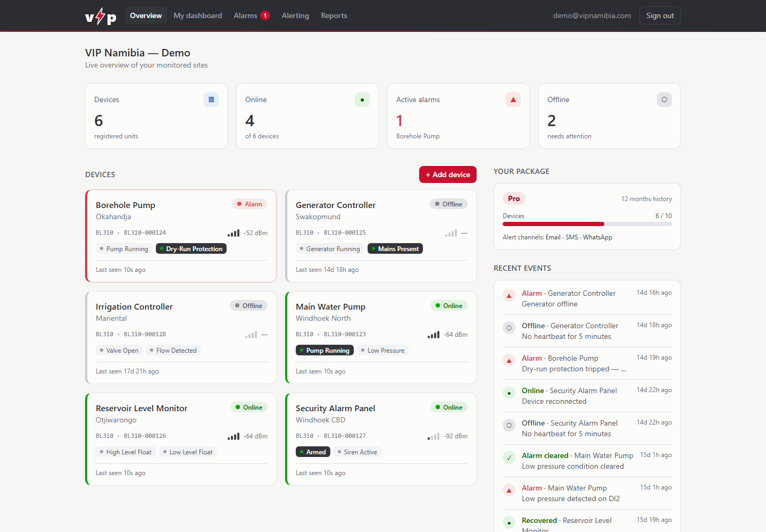766x532 pixels.
Task: Click the green Online status icon in summary card
Action: click(362, 99)
